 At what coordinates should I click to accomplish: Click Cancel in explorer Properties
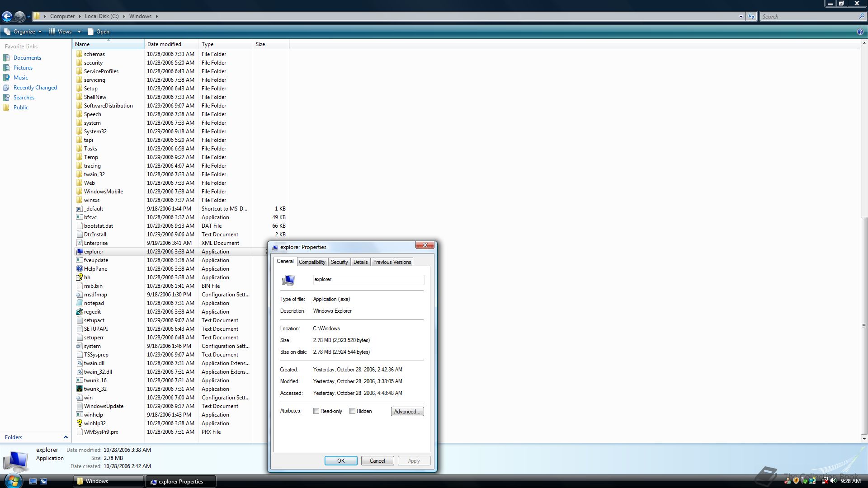[377, 461]
